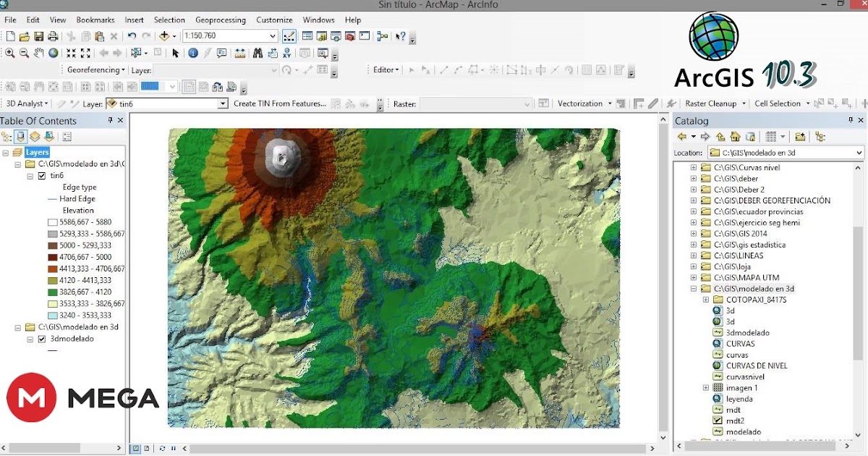Click the Full Extent globe icon
Viewport: 868px width, 456px height.
point(54,53)
